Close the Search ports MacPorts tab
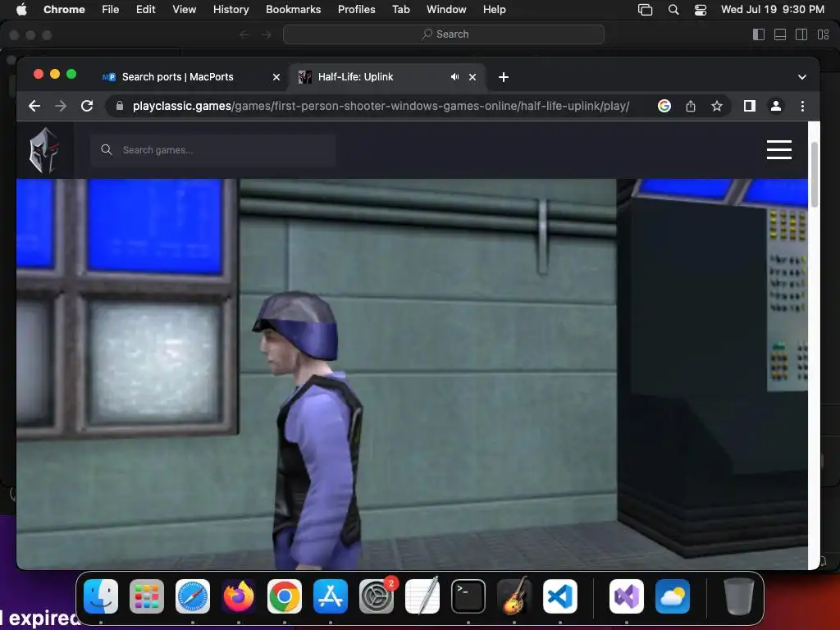This screenshot has height=630, width=840. tap(276, 77)
